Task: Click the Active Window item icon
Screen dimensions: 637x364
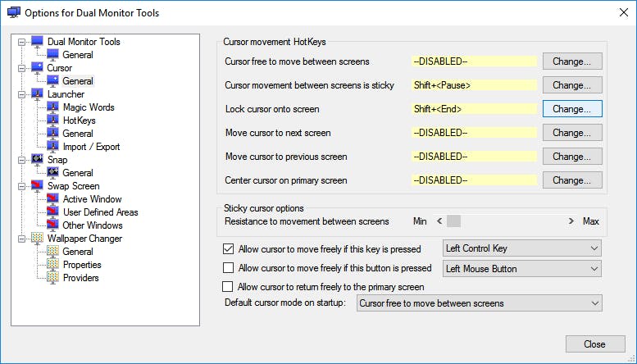Action: pyautogui.click(x=52, y=198)
